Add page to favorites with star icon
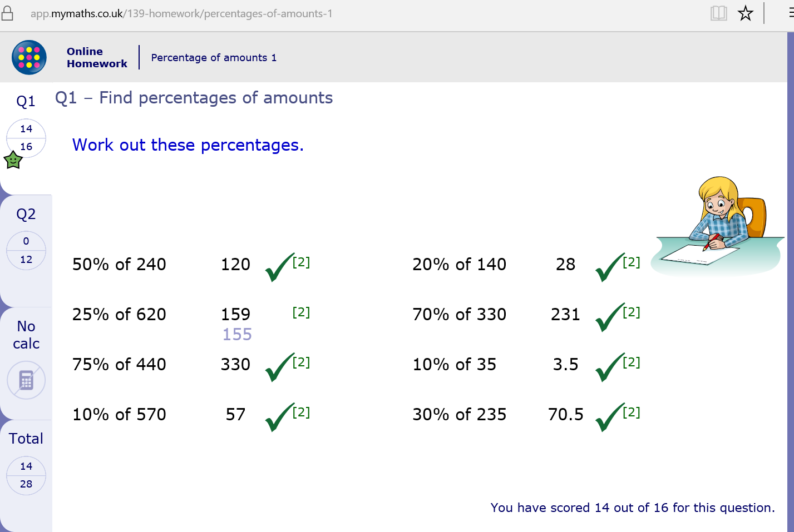This screenshot has width=794, height=532. point(746,13)
